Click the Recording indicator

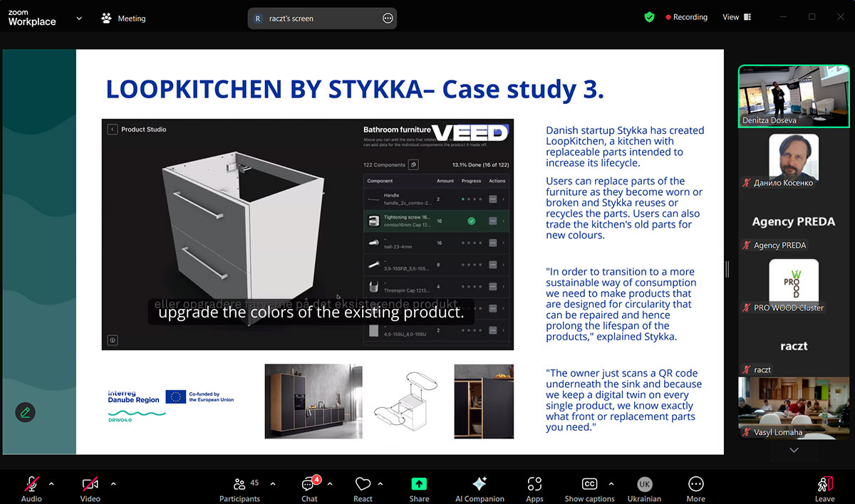686,17
